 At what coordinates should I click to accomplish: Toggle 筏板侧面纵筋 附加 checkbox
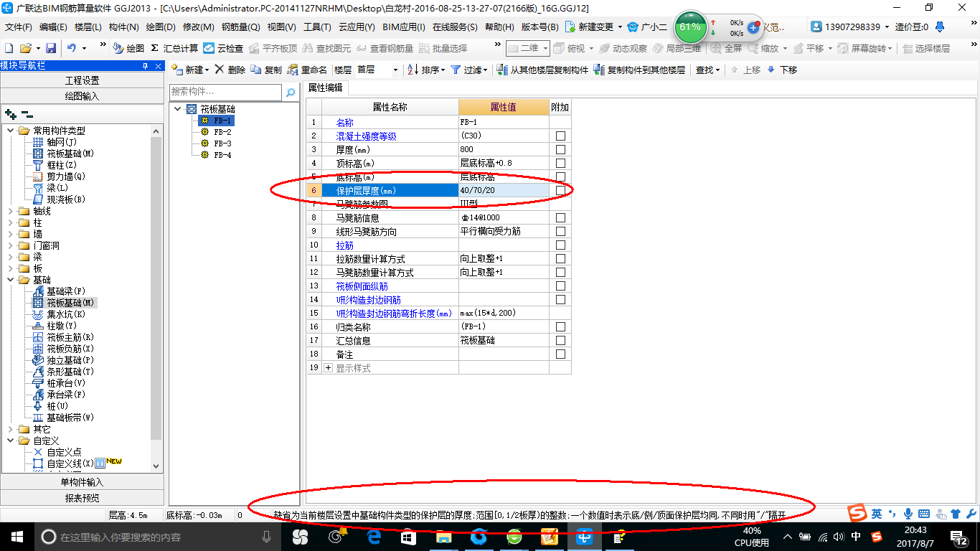point(560,286)
